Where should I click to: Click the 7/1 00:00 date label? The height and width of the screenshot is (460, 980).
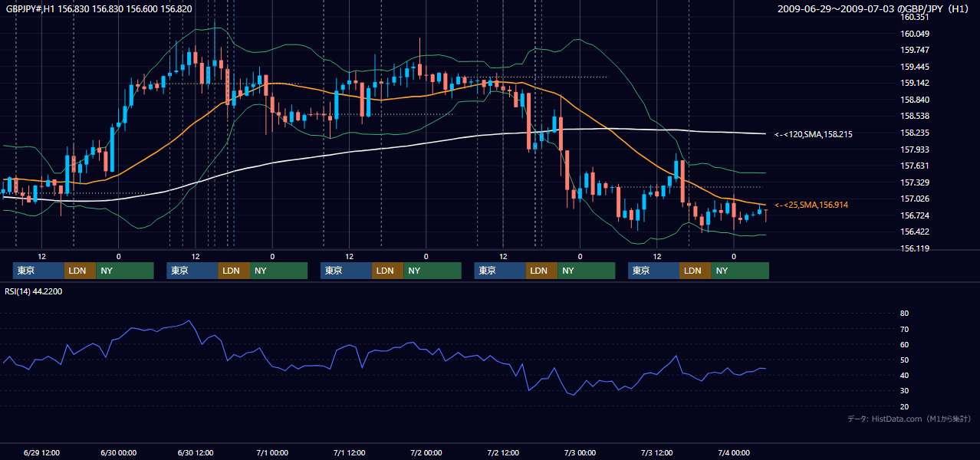tap(272, 452)
